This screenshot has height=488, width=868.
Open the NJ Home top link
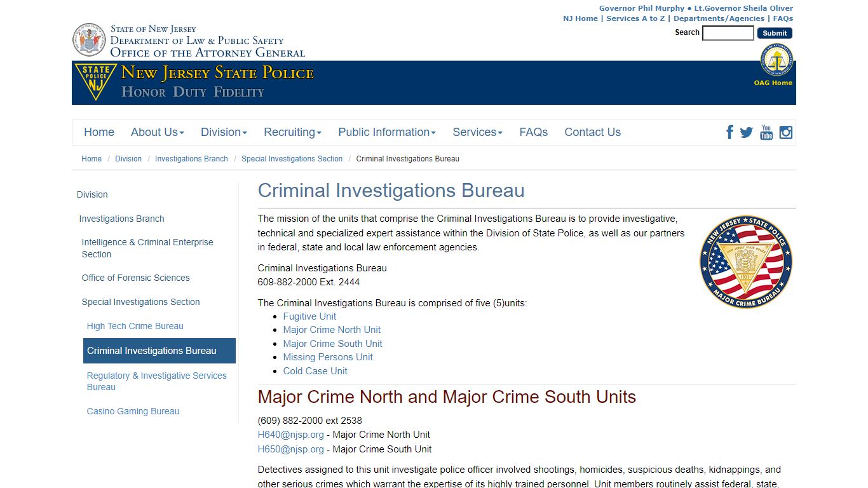580,18
